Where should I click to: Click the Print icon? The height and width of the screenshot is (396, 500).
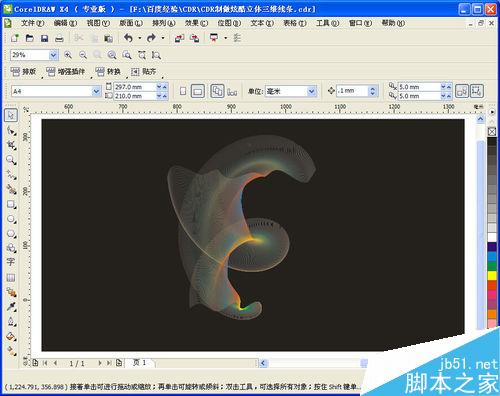[x=59, y=39]
